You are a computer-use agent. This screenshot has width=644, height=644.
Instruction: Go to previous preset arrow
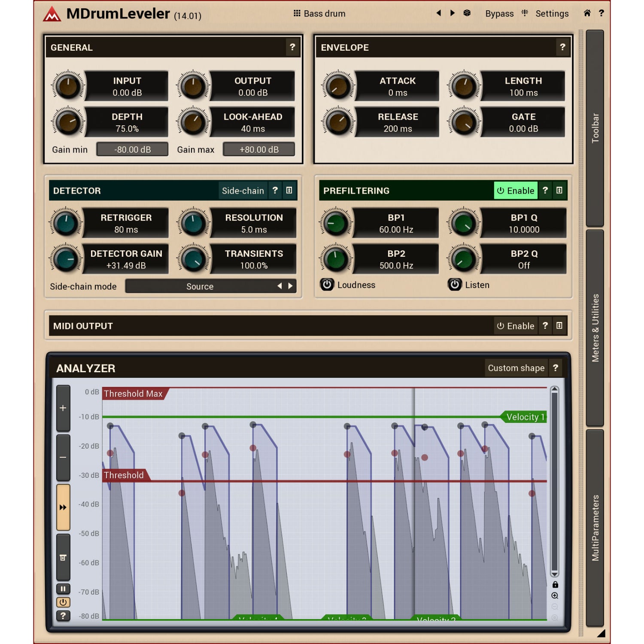[438, 13]
